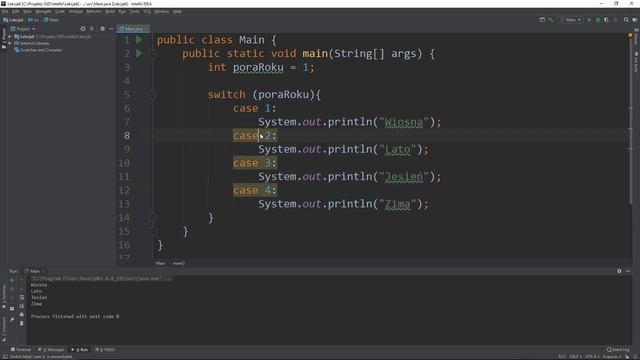Open the Event Log in status bar
This screenshot has height=360, width=640.
pyautogui.click(x=618, y=349)
